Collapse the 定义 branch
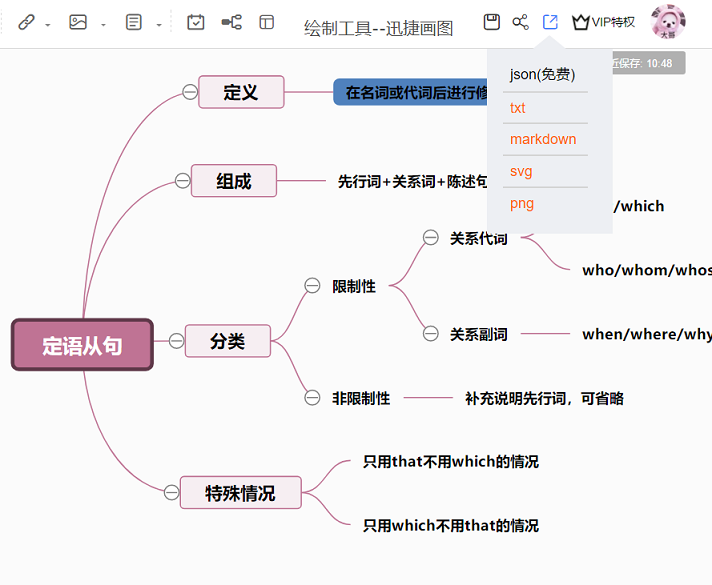 (x=190, y=92)
